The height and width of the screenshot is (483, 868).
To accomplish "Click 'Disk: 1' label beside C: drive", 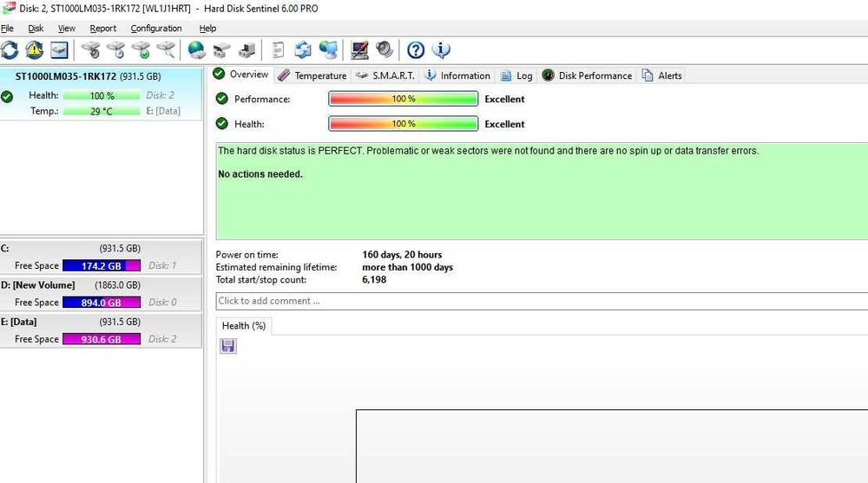I will 162,265.
